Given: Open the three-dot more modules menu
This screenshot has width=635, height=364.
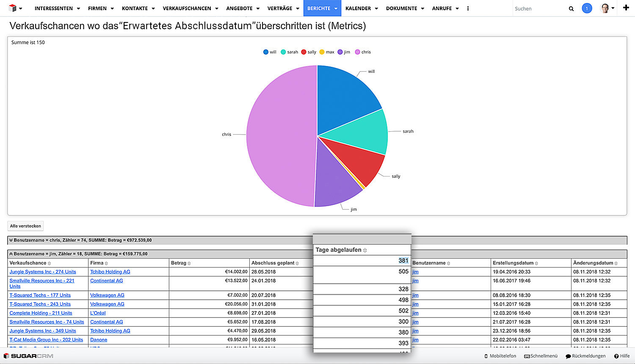Looking at the screenshot, I should [x=468, y=8].
